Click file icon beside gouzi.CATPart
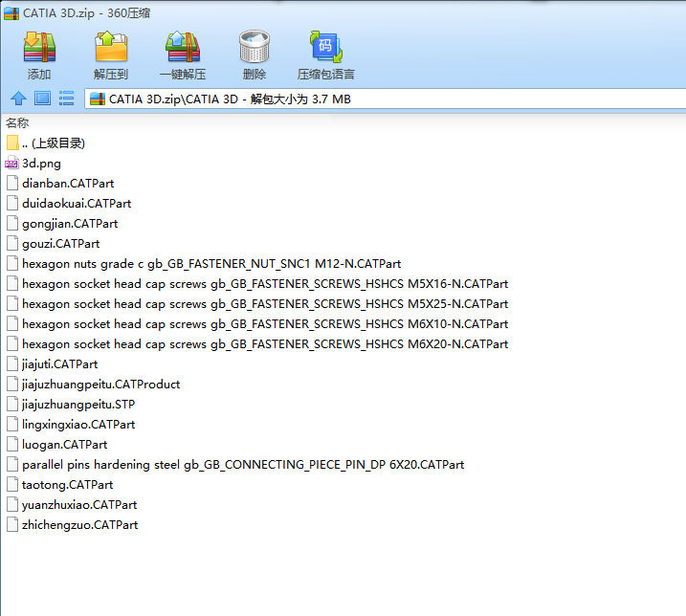686x616 pixels. pos(12,244)
